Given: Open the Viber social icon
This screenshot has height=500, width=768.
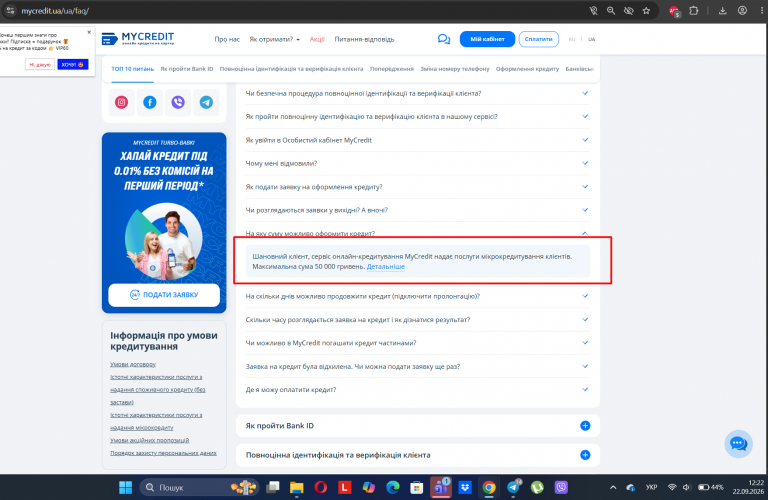Looking at the screenshot, I should [x=178, y=102].
